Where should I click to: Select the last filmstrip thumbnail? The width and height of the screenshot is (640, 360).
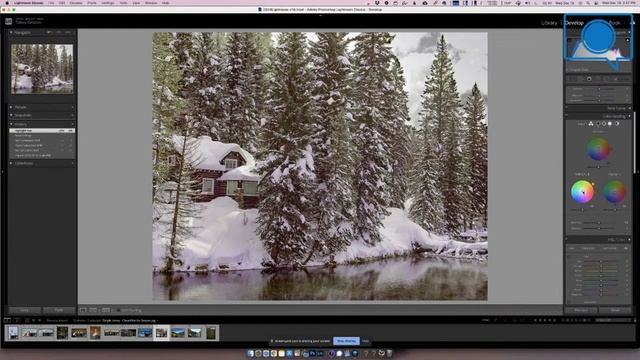pyautogui.click(x=211, y=333)
